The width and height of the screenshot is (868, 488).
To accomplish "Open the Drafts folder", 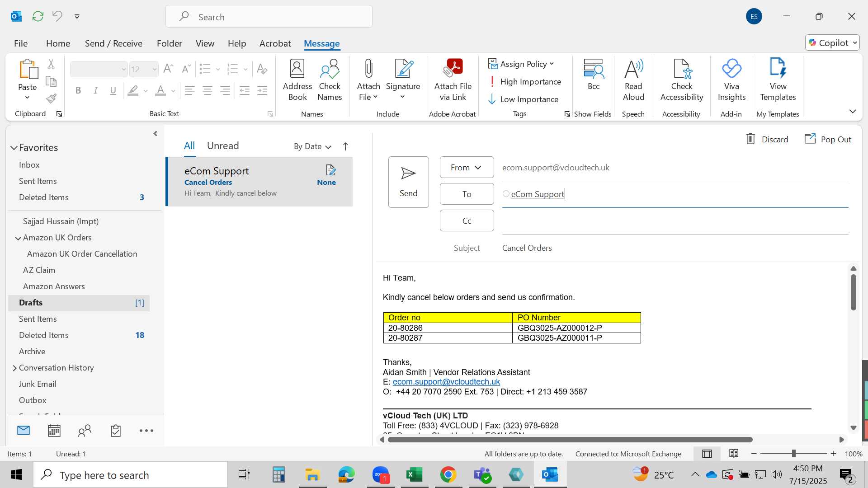I will [x=79, y=303].
